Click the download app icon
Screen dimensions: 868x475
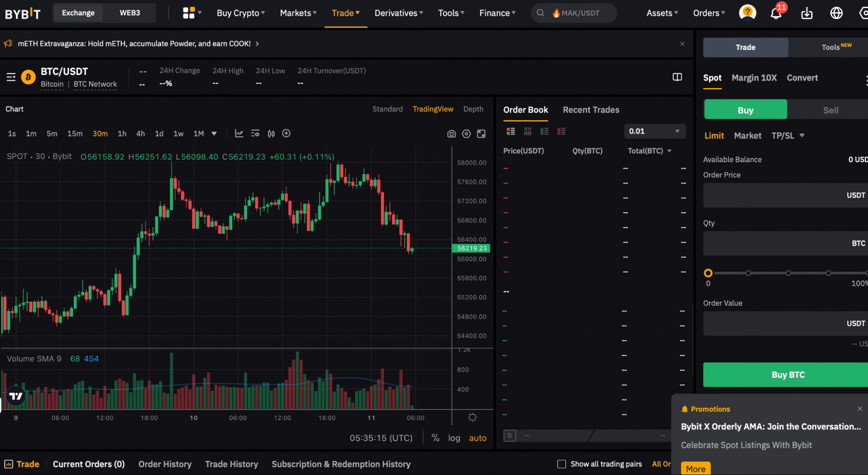[807, 13]
